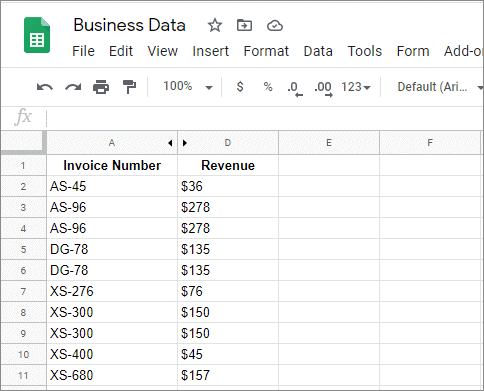Click the Paint format roller icon
Viewport: 484px width, 391px height.
pos(129,87)
